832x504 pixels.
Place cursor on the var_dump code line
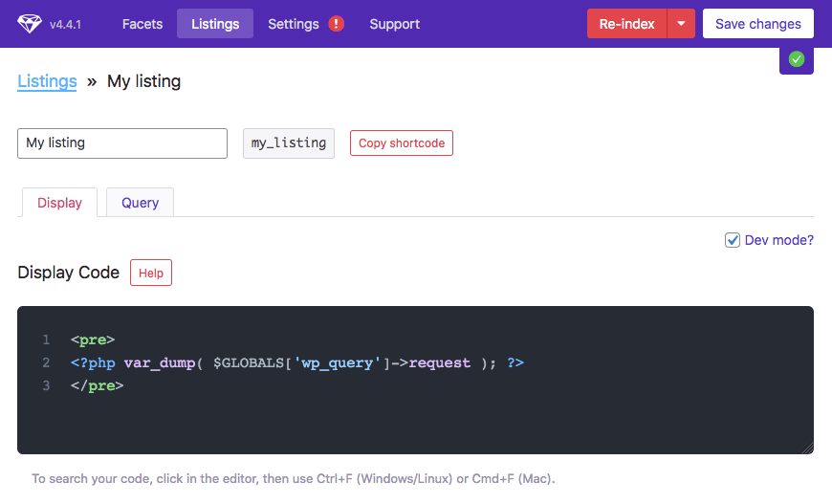point(296,363)
